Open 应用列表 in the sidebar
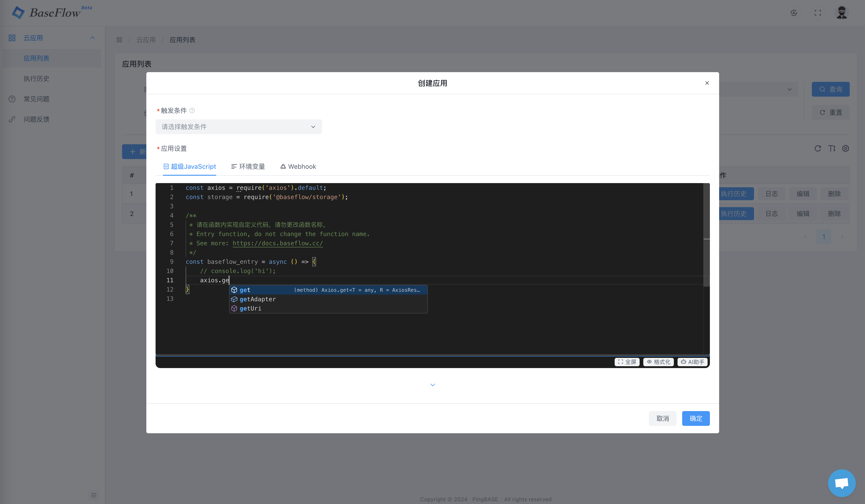Viewport: 865px width, 504px height. click(x=52, y=58)
